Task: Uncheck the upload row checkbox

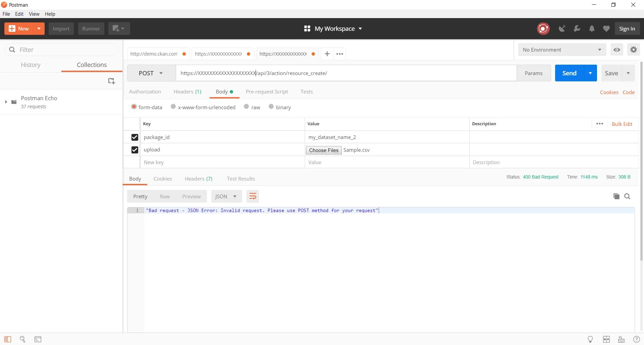Action: click(135, 150)
